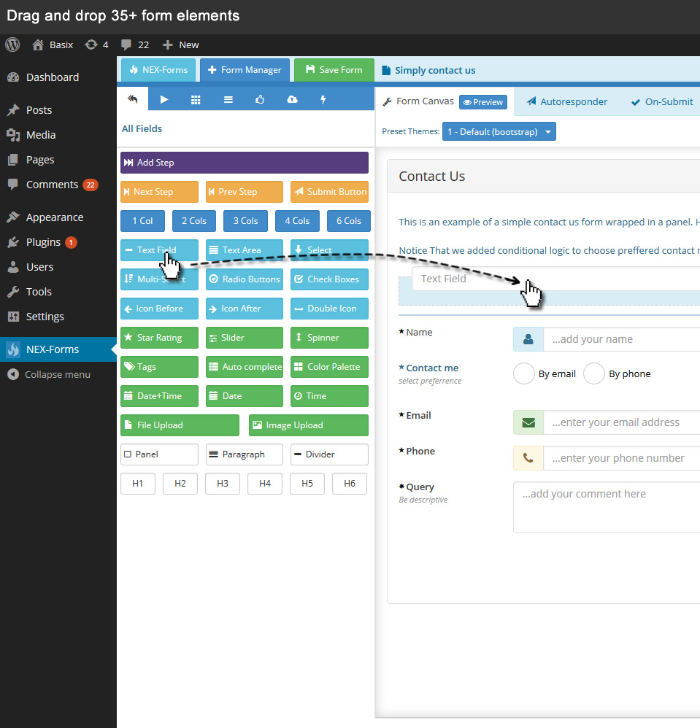Open the Form Manager
Viewport: 700px width, 728px height.
[x=245, y=70]
